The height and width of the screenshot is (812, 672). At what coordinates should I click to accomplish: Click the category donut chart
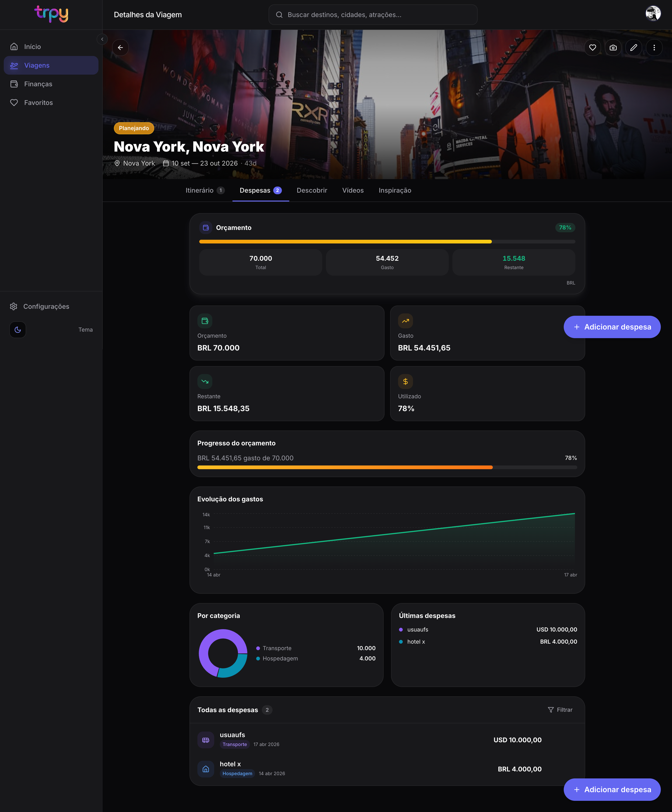pyautogui.click(x=223, y=653)
